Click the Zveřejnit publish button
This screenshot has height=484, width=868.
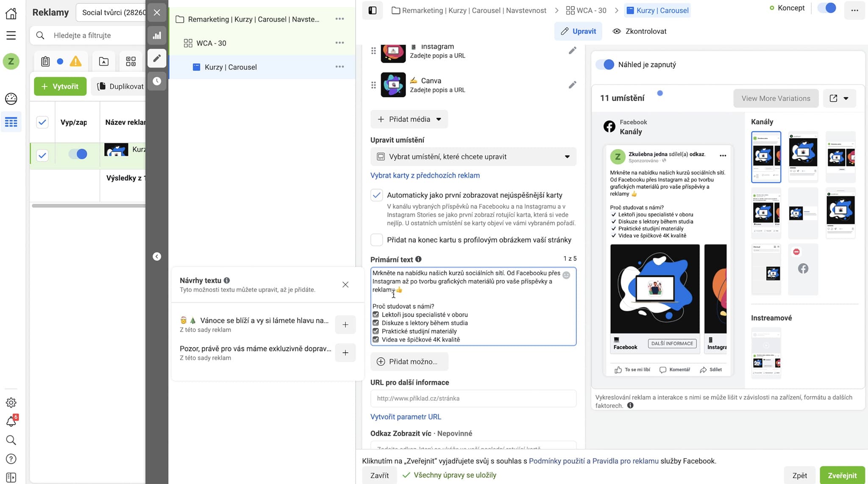click(x=842, y=476)
